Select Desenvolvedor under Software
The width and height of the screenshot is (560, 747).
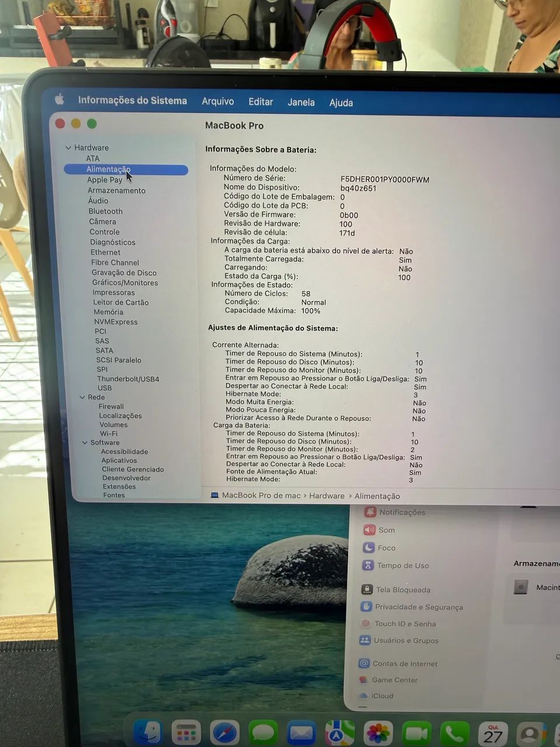pyautogui.click(x=126, y=478)
